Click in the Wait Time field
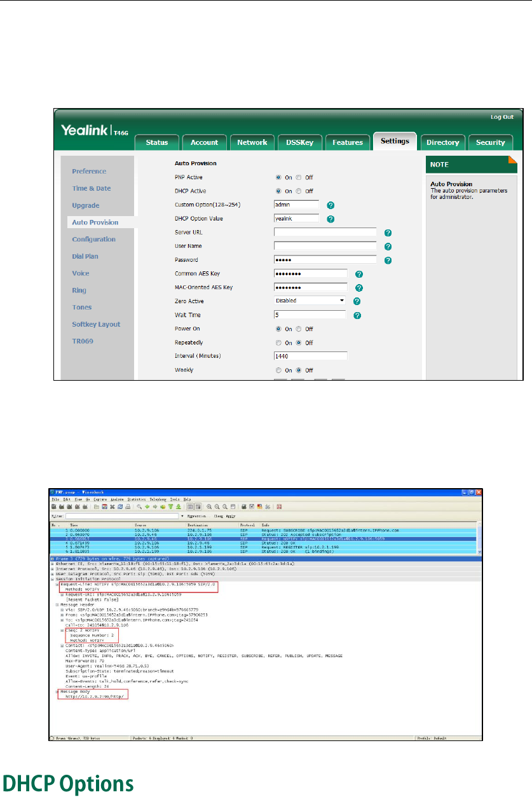This screenshot has height=797, width=532. (310, 315)
